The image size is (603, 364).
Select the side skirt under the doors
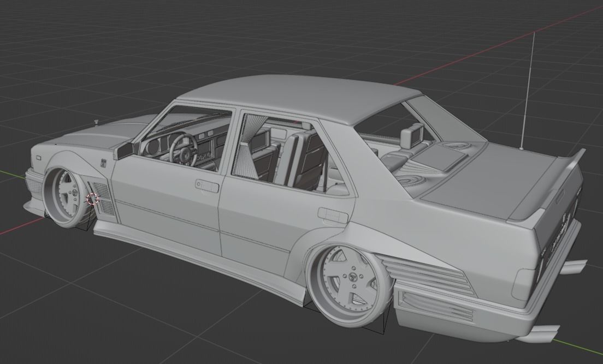[200, 261]
